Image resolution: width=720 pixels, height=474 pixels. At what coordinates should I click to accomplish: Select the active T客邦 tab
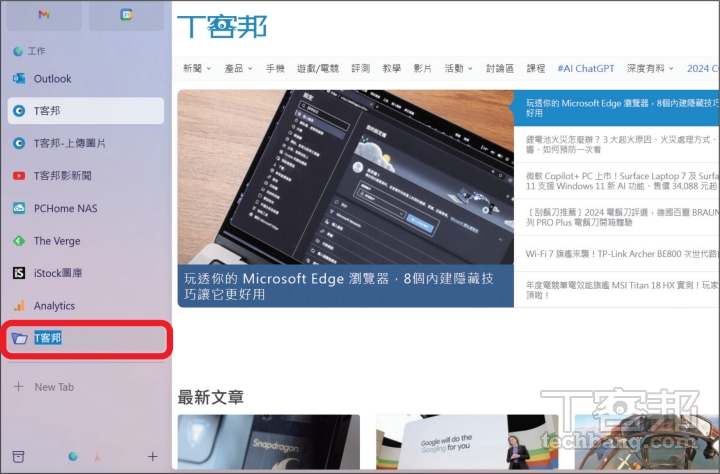pos(86,111)
